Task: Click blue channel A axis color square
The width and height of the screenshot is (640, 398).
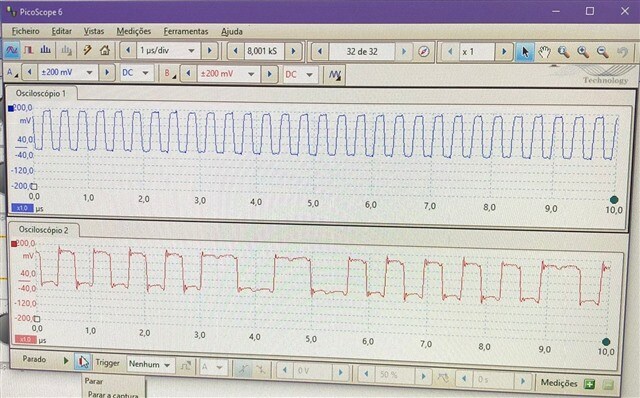Action: [11, 109]
